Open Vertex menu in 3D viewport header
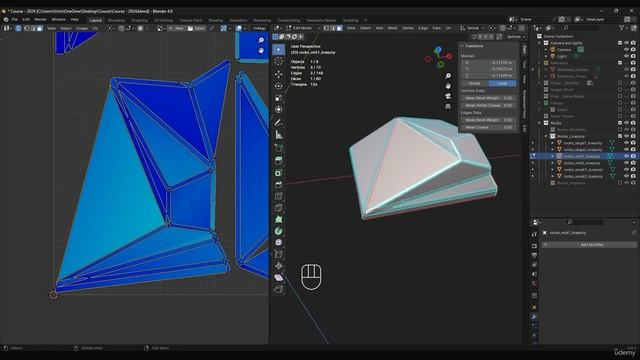Image resolution: width=640 pixels, height=360 pixels. point(408,28)
